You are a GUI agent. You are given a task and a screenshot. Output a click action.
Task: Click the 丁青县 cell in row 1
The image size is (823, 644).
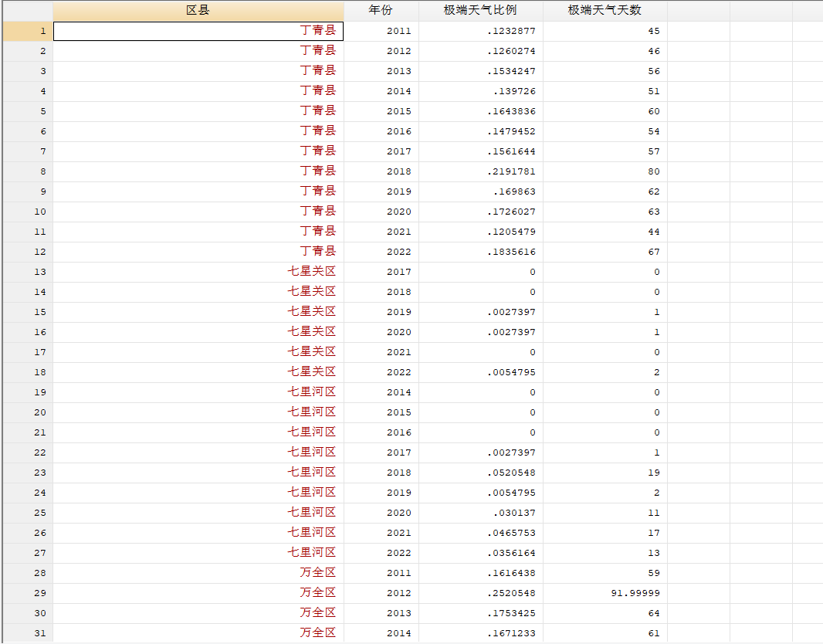click(198, 31)
